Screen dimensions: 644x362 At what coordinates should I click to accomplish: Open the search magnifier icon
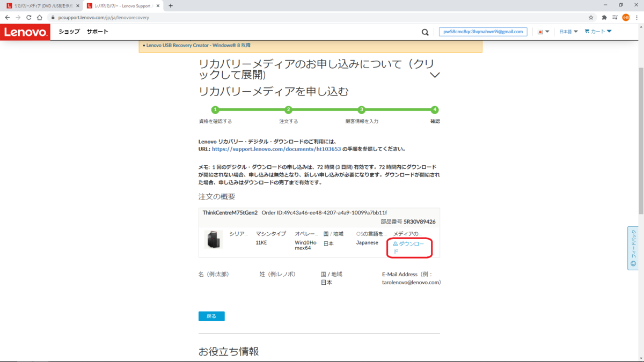pyautogui.click(x=425, y=32)
